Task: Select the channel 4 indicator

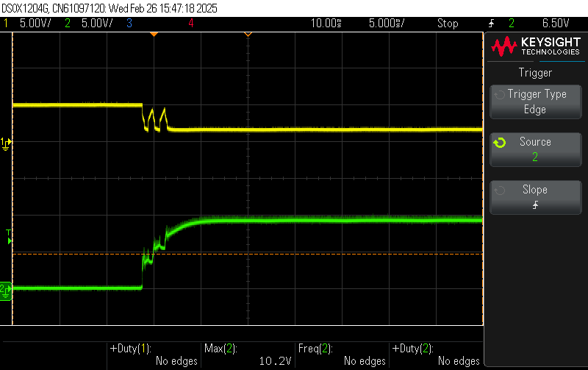Action: (191, 24)
